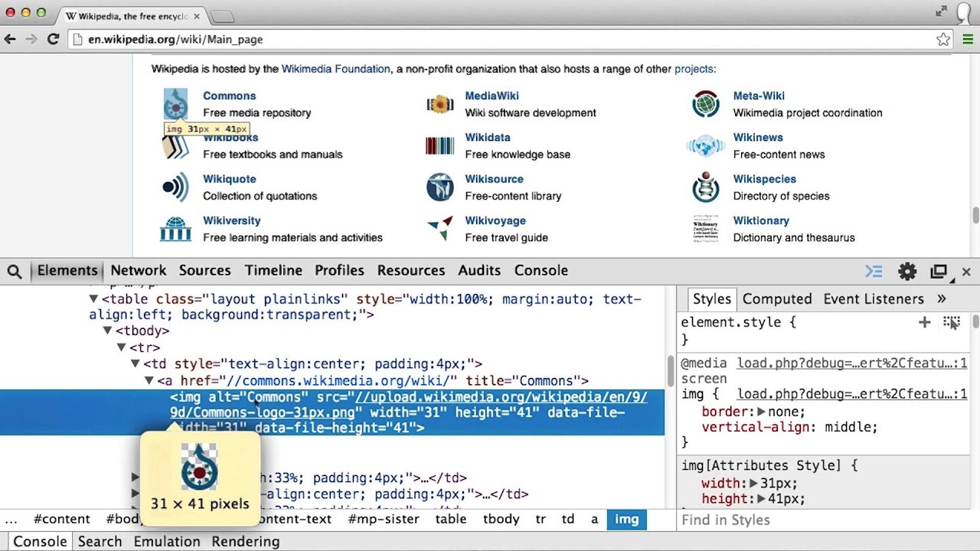Image resolution: width=980 pixels, height=551 pixels.
Task: Reload the page with refresh icon
Action: 53,39
